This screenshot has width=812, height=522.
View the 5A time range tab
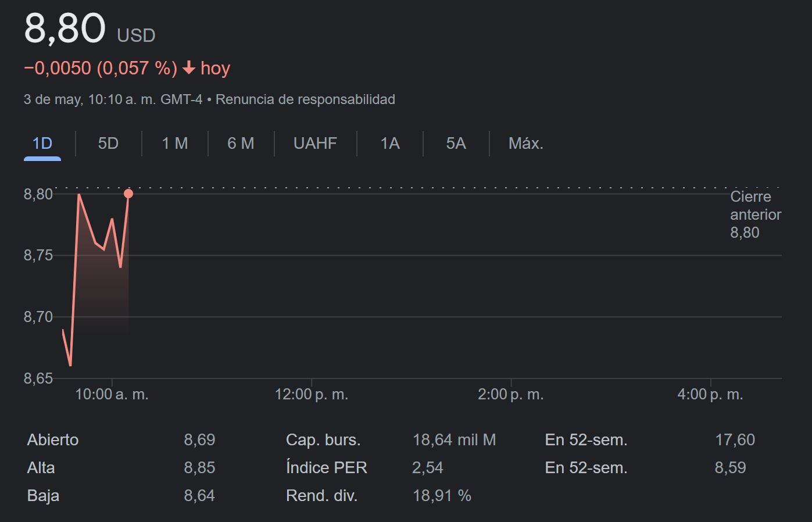(456, 144)
